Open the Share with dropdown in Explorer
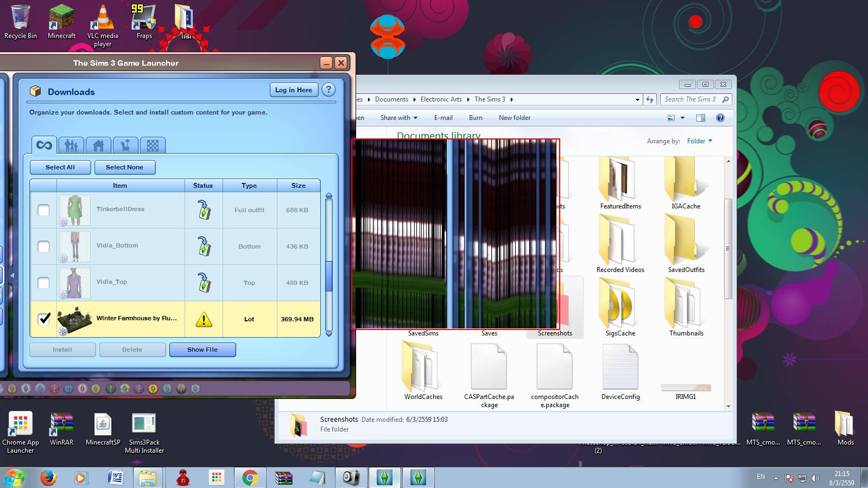868x488 pixels. point(399,118)
